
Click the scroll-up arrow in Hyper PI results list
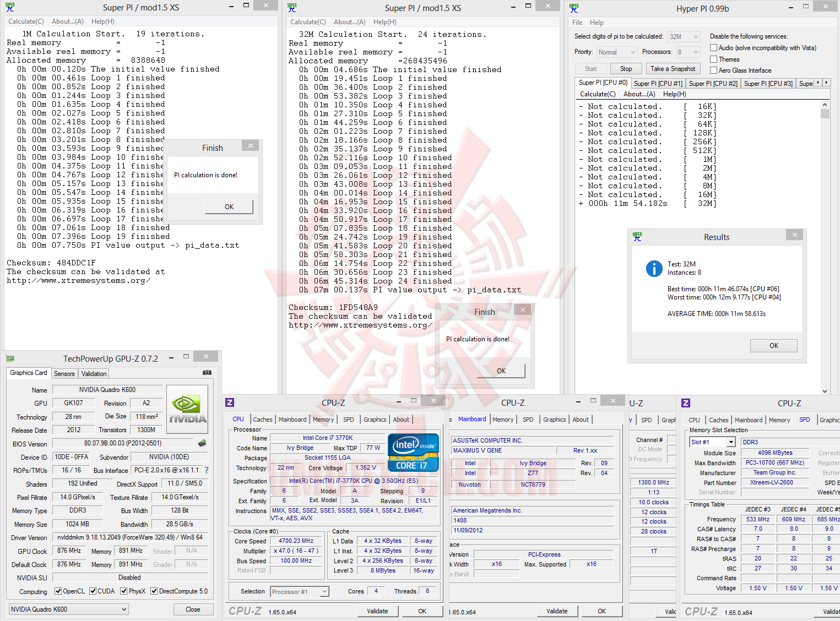click(825, 105)
